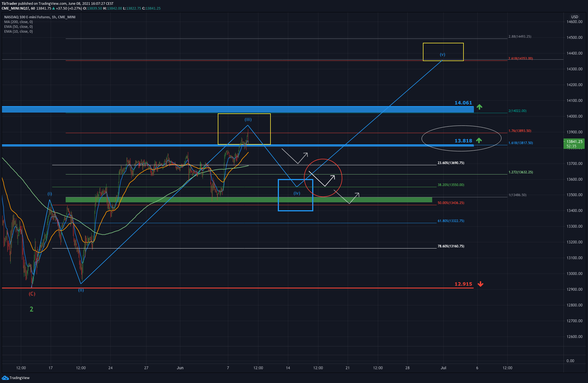Click the 24 date label on time axis
588x383 pixels.
[x=110, y=368]
